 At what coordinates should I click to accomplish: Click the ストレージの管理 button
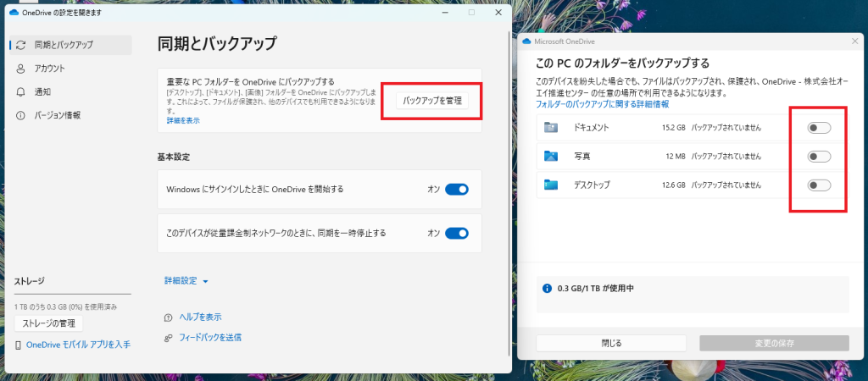tap(48, 323)
